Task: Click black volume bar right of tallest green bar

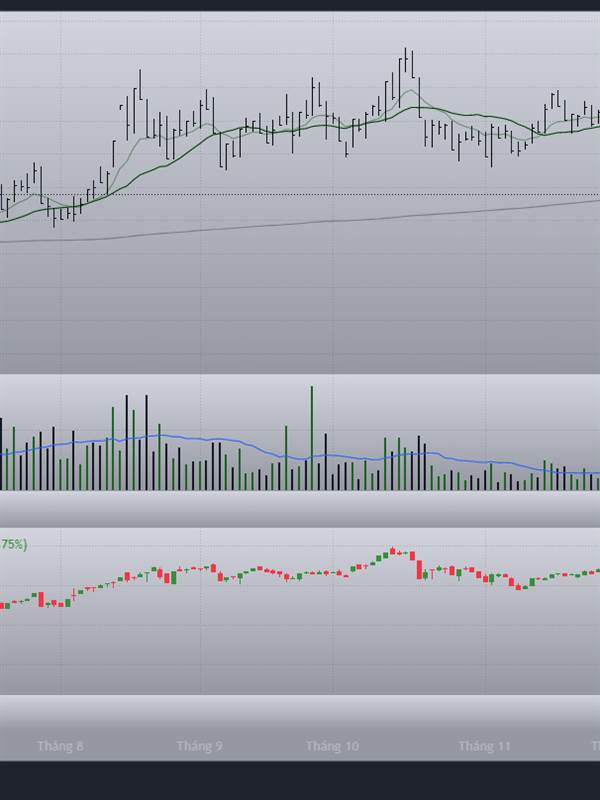Action: (325, 462)
